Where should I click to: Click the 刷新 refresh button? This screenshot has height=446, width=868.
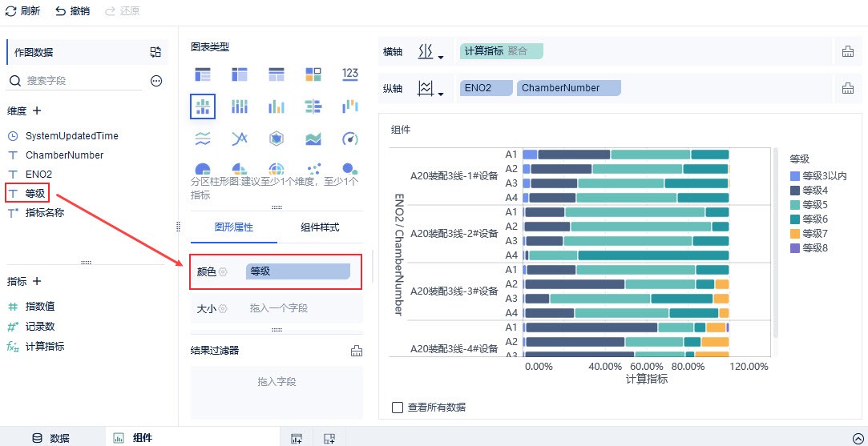(x=22, y=11)
